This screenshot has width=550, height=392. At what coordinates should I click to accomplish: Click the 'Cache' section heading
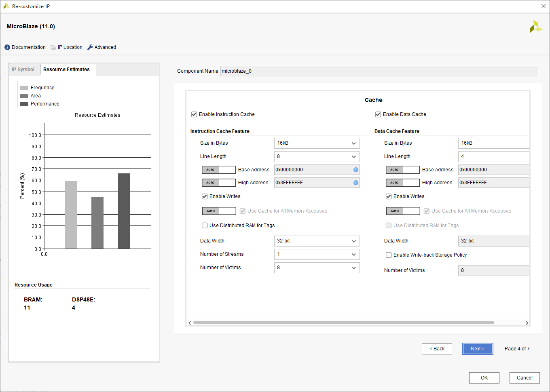point(373,100)
